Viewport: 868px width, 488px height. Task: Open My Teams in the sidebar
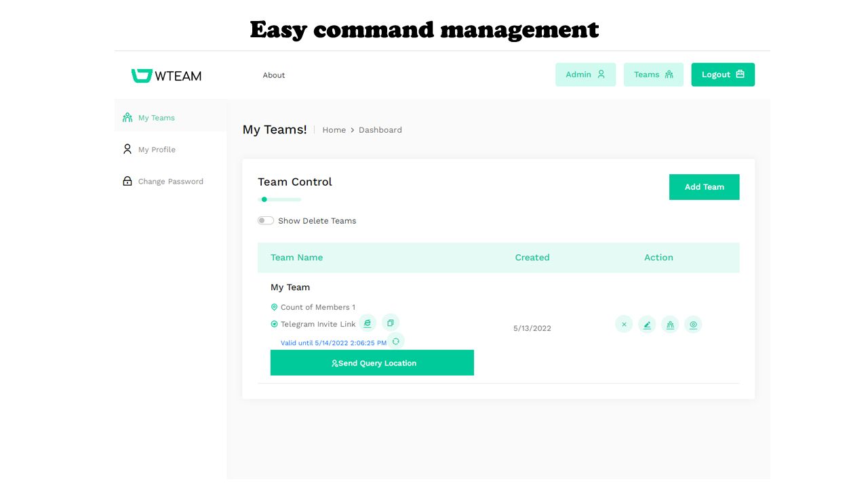(156, 118)
